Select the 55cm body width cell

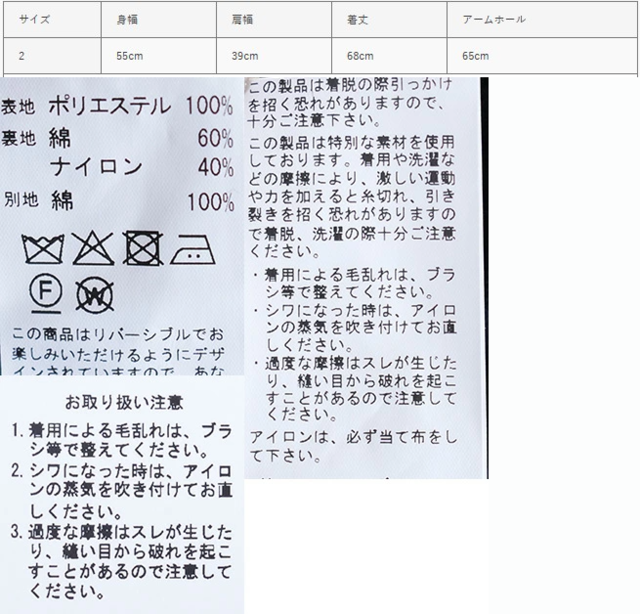130,56
